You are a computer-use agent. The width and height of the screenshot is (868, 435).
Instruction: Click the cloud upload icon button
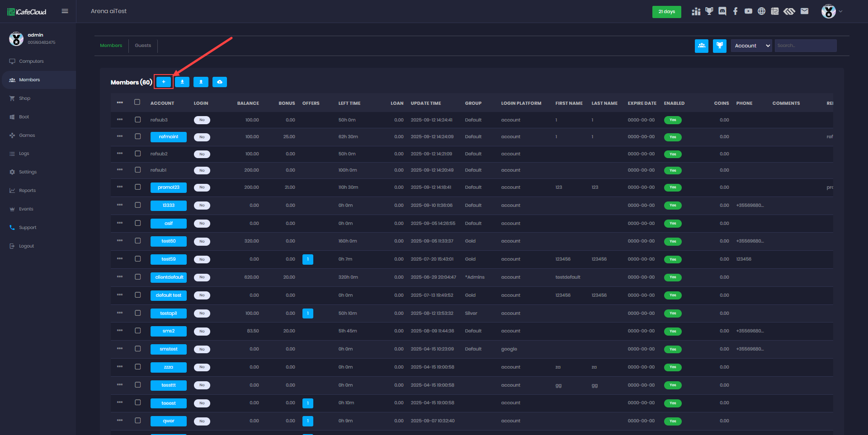tap(219, 82)
